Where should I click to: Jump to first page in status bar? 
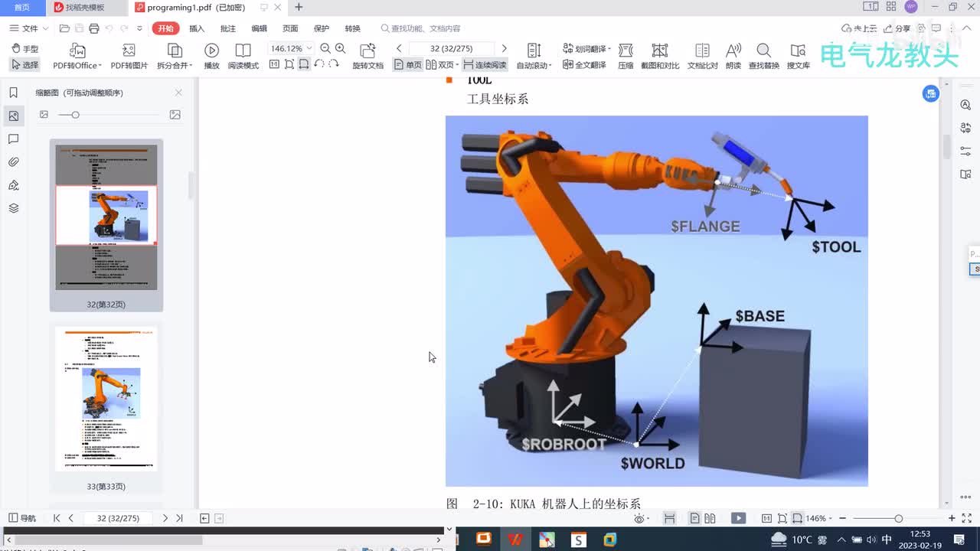(57, 518)
